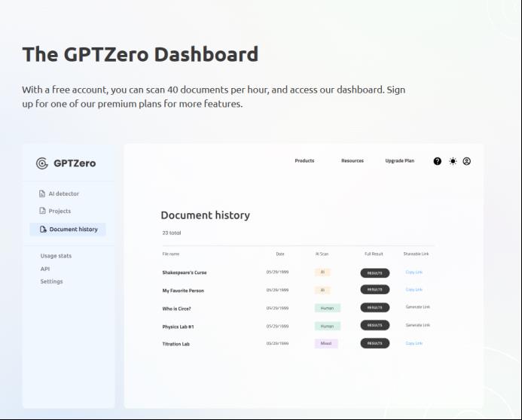Copy Link for Titration Lab
Viewport: 522px width, 420px height.
click(414, 343)
